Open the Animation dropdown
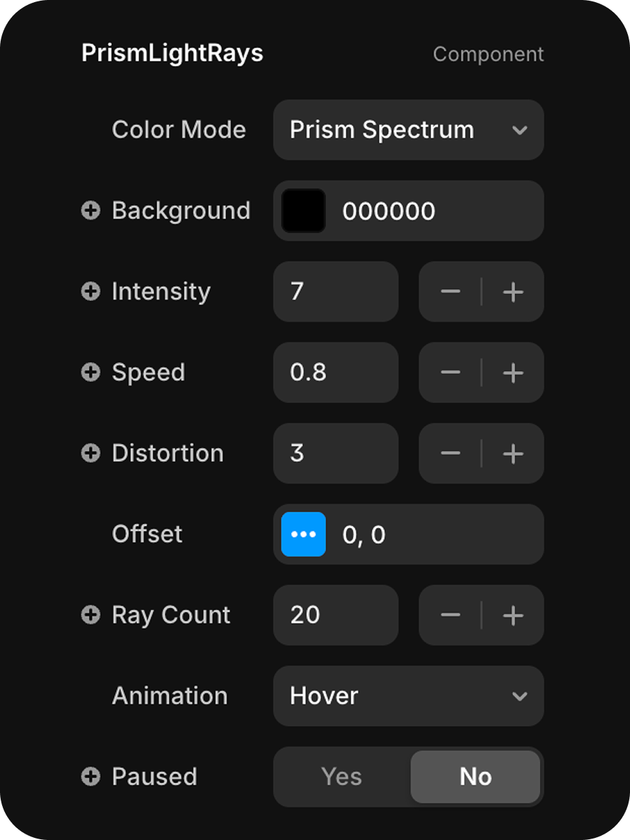The width and height of the screenshot is (630, 840). [408, 696]
